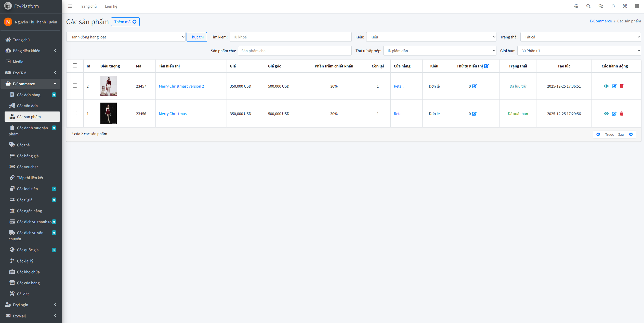The width and height of the screenshot is (644, 323).
Task: Click the hamburger menu icon to collapse sidebar
Action: point(70,6)
